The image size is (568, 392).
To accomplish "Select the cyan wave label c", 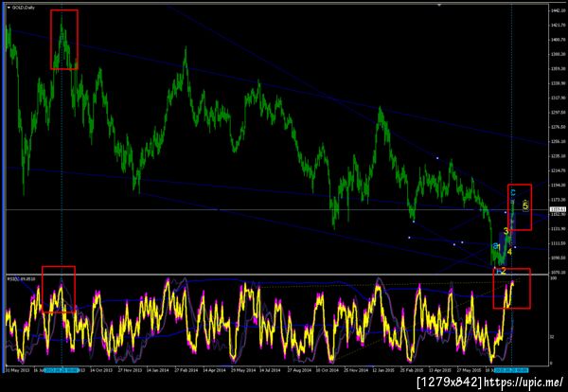I will [512, 193].
